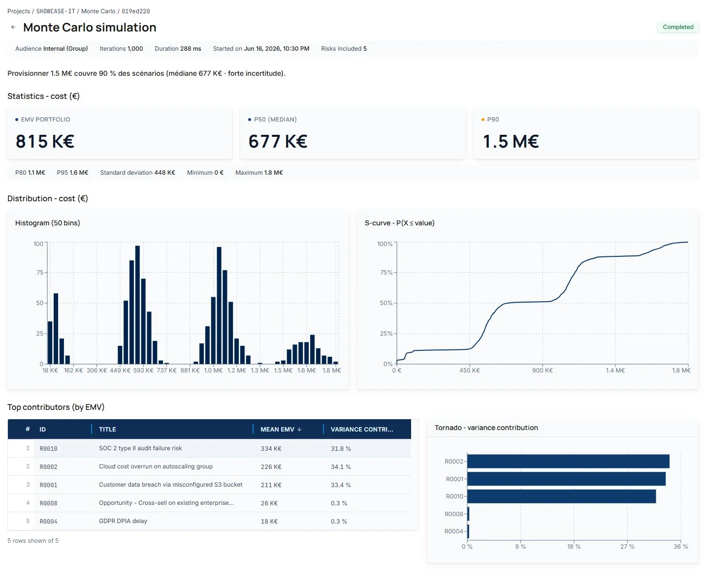Click the 226 K€ mean EMV value
Image resolution: width=708 pixels, height=588 pixels.
(271, 467)
